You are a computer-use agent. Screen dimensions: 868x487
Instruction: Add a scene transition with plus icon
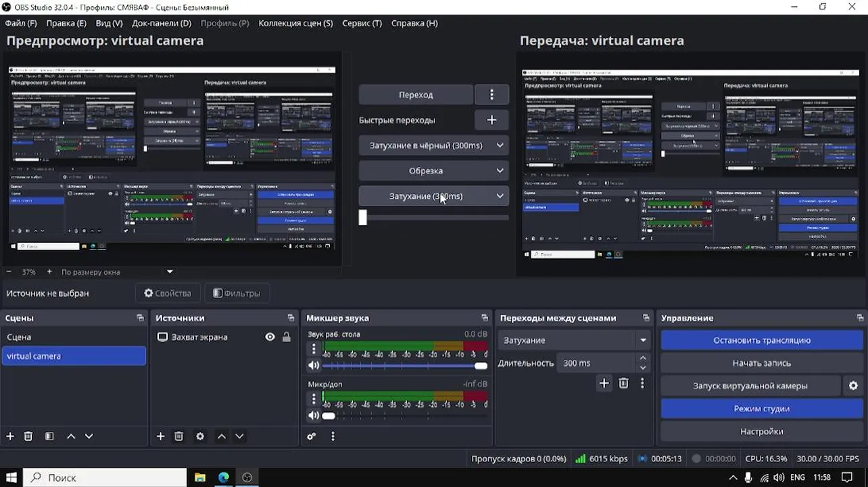604,384
